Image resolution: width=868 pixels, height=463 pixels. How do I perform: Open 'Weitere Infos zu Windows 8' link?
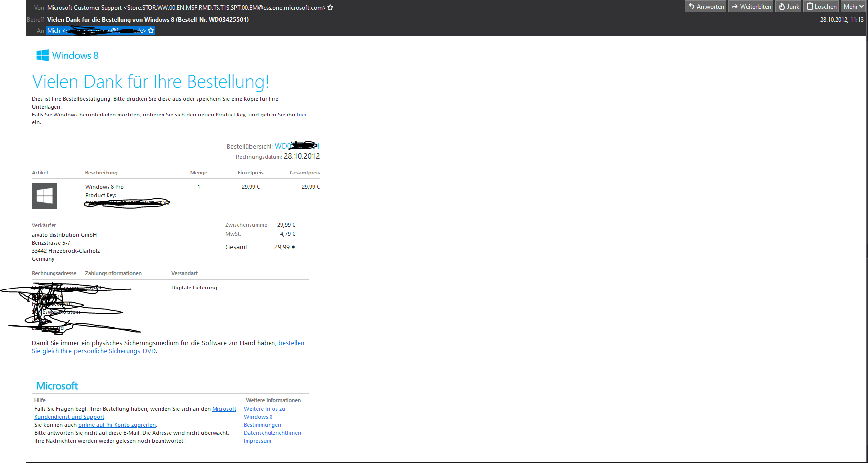coord(265,413)
